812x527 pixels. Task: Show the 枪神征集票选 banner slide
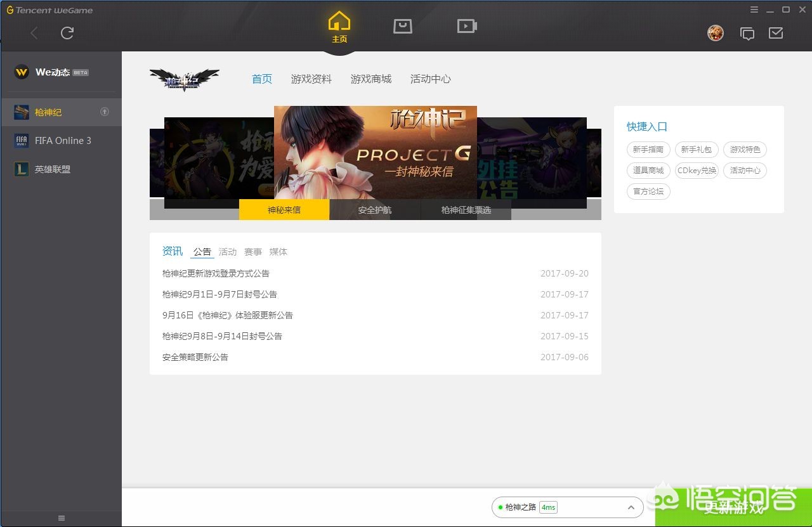pos(466,210)
